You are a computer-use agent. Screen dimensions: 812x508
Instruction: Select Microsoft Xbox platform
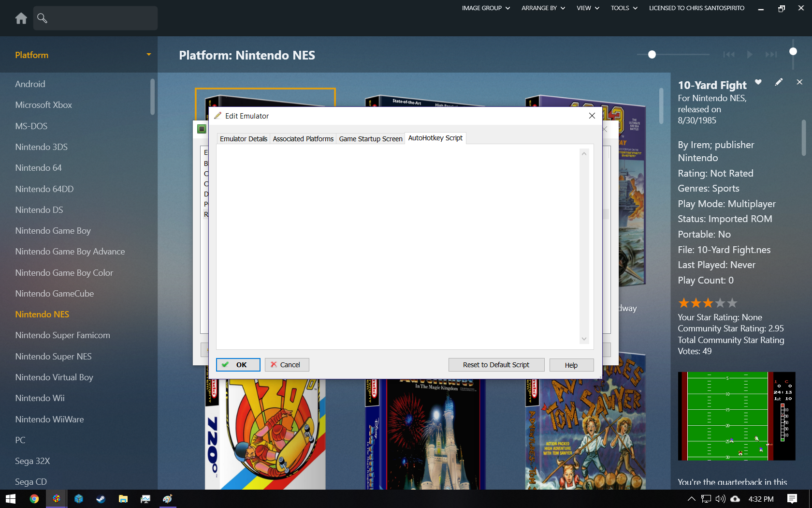click(43, 105)
